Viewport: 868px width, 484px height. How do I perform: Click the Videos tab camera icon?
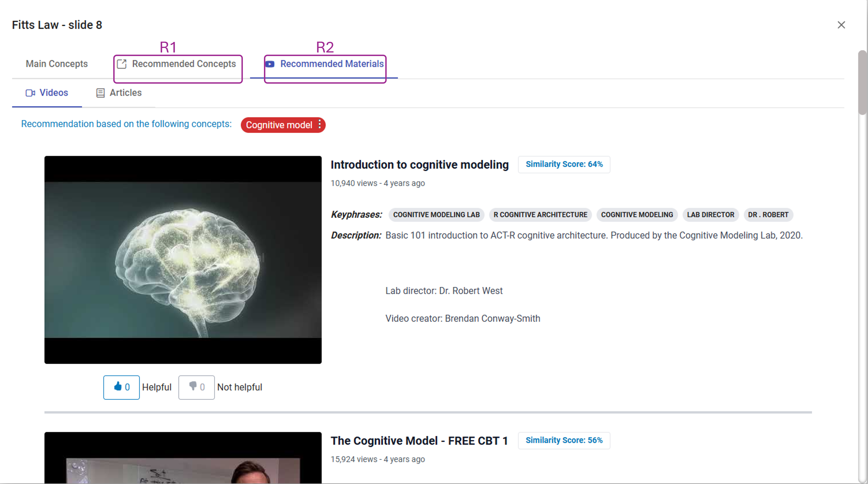click(30, 93)
